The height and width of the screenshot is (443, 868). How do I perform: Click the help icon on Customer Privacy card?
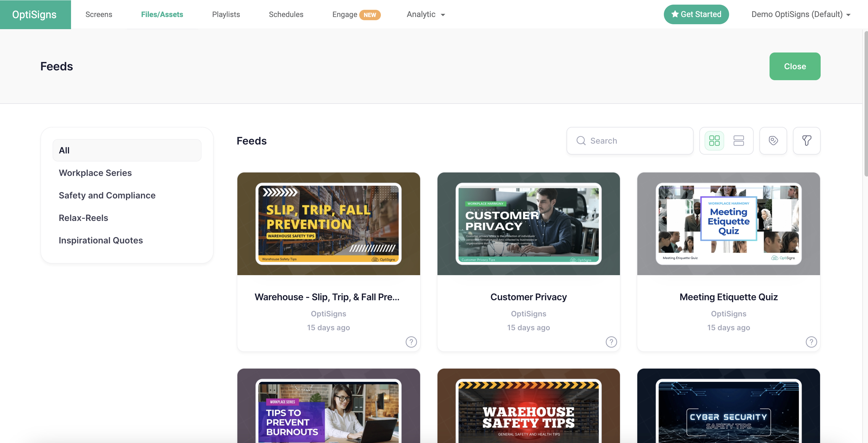tap(611, 342)
